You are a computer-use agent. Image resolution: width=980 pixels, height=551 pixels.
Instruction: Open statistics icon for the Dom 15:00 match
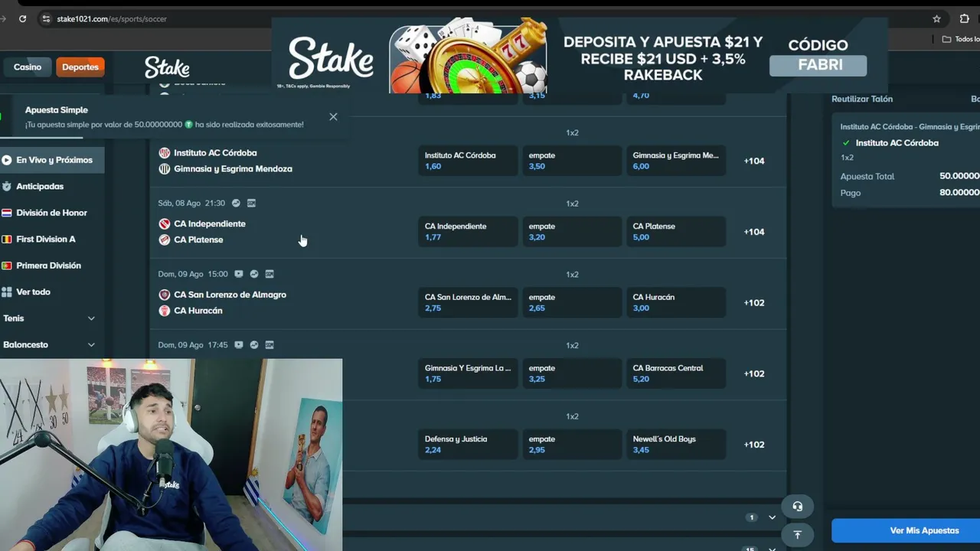pos(254,274)
